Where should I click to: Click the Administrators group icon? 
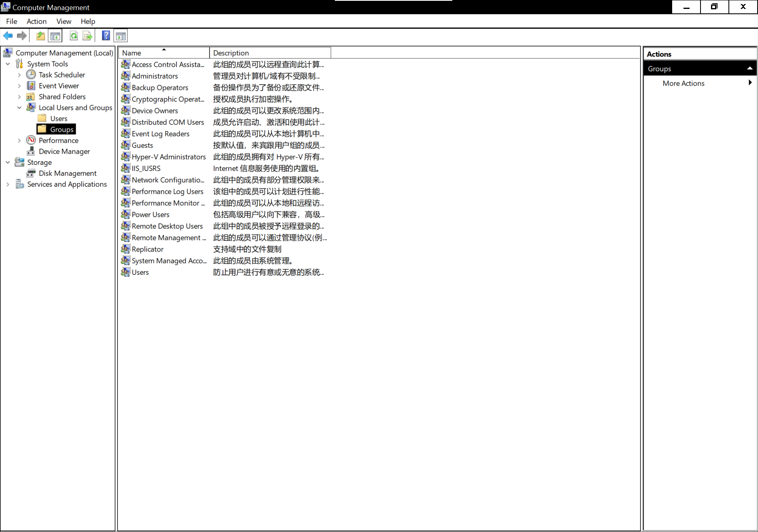[126, 76]
